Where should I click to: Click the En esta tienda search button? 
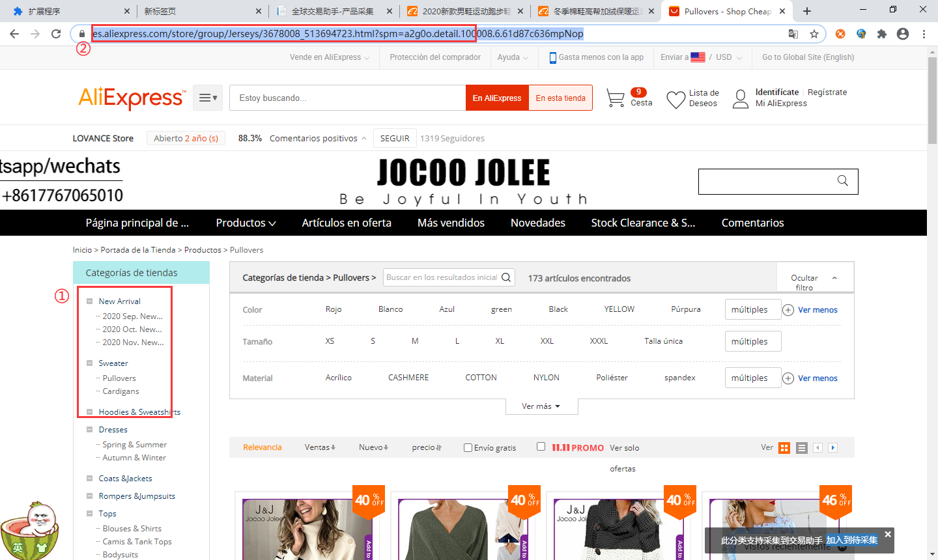click(560, 98)
